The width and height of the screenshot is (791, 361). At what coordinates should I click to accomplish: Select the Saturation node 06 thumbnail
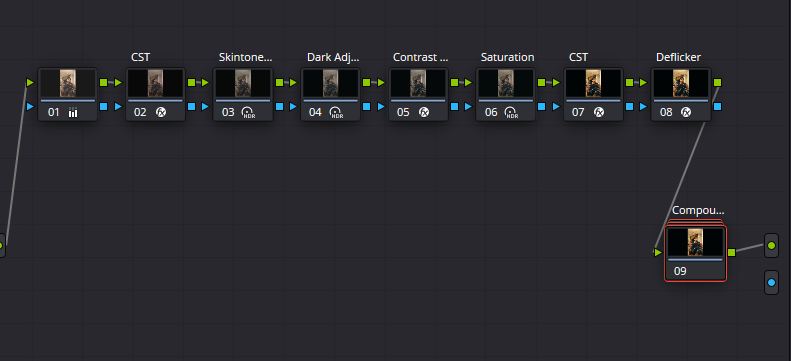tap(505, 83)
